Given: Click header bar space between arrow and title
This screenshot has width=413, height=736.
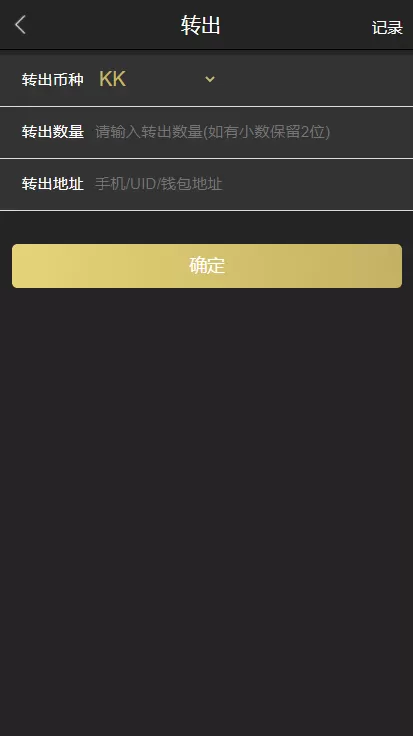Looking at the screenshot, I should coord(103,25).
